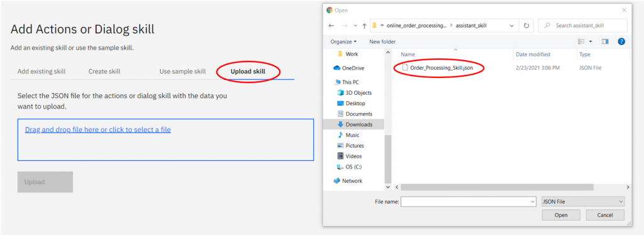
Task: Cancel the Open dialog
Action: pyautogui.click(x=605, y=215)
